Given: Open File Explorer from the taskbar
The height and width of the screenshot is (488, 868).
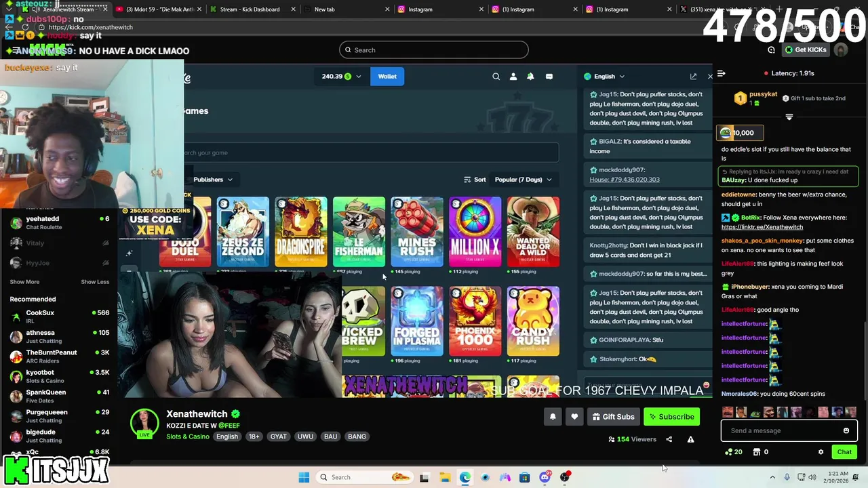Looking at the screenshot, I should coord(445,477).
